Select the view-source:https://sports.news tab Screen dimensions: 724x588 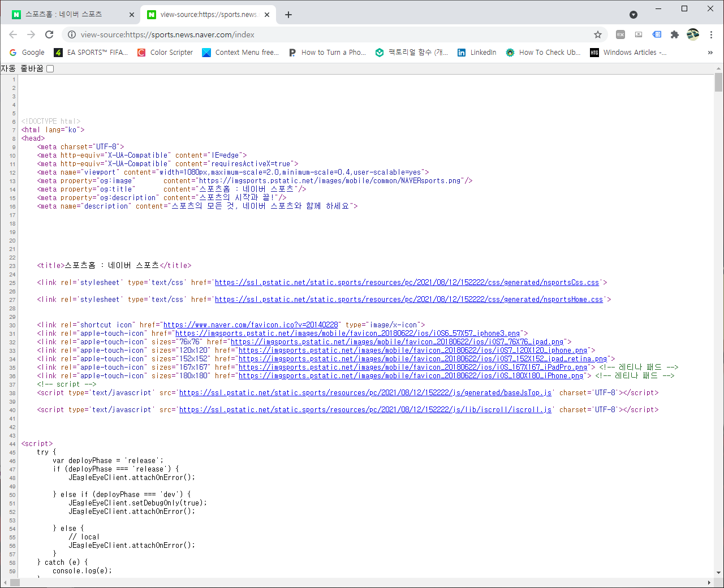tap(208, 15)
